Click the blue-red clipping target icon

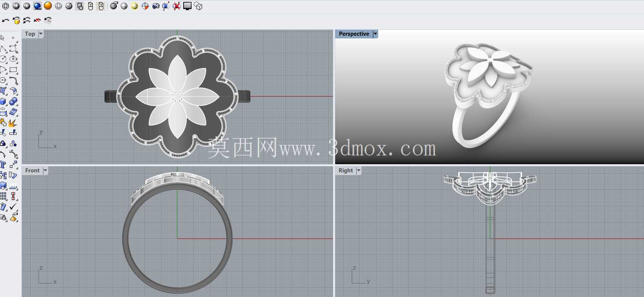click(x=145, y=6)
